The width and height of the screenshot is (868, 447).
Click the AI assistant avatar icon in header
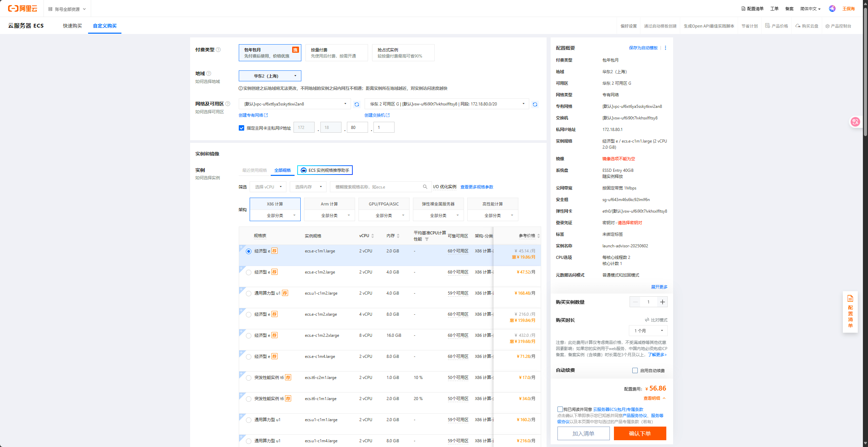832,9
